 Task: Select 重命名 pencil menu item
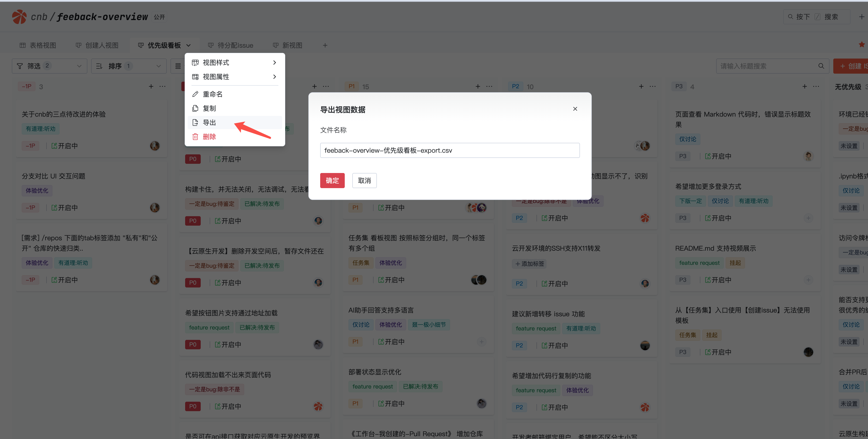212,94
